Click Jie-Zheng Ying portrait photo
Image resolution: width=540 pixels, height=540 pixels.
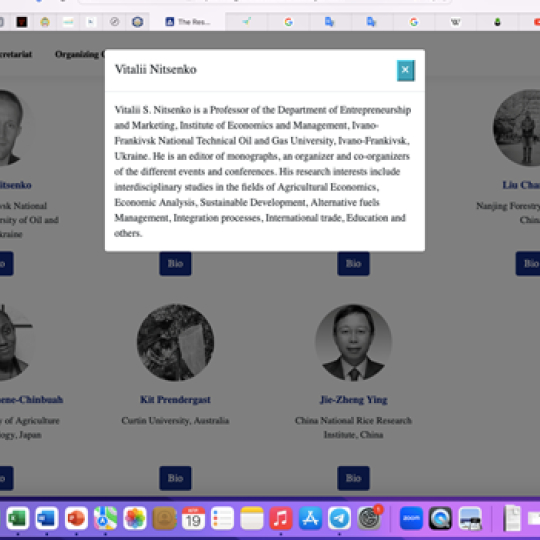[354, 342]
